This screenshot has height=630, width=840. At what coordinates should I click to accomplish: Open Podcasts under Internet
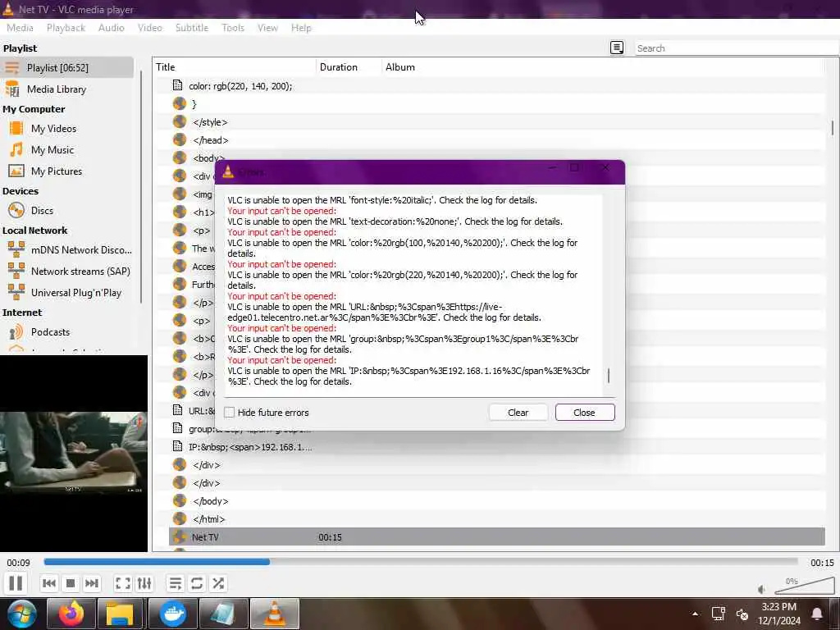coord(50,332)
